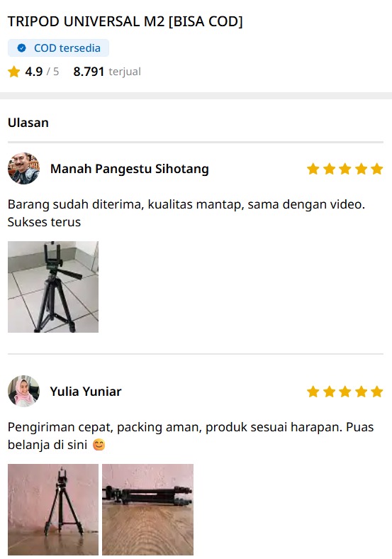The image size is (392, 559).
Task: Click the smiling emoji in Yulia's review
Action: pyautogui.click(x=99, y=445)
